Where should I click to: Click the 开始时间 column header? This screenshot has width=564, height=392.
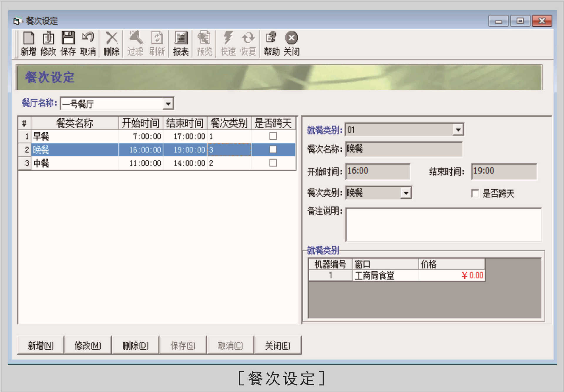coord(140,123)
